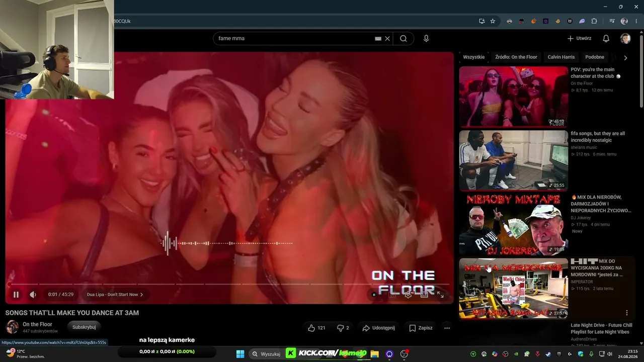Dislike the video
The height and width of the screenshot is (362, 644).
point(343,328)
